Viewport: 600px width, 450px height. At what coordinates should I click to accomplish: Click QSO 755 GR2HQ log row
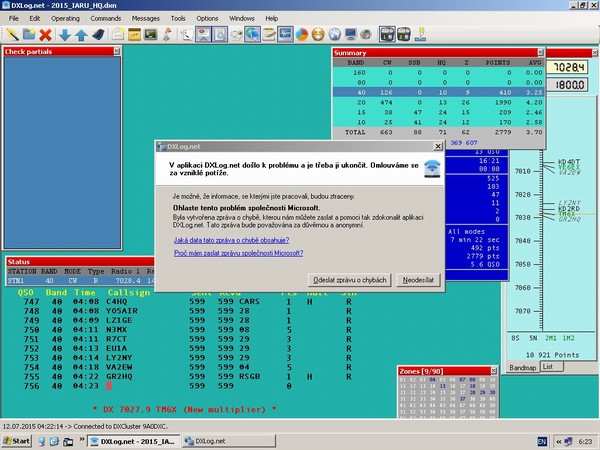pos(188,377)
